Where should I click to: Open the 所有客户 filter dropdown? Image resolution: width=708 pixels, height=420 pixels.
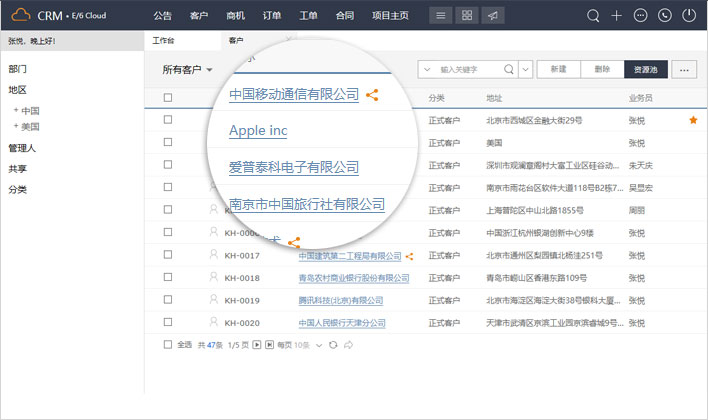[188, 70]
